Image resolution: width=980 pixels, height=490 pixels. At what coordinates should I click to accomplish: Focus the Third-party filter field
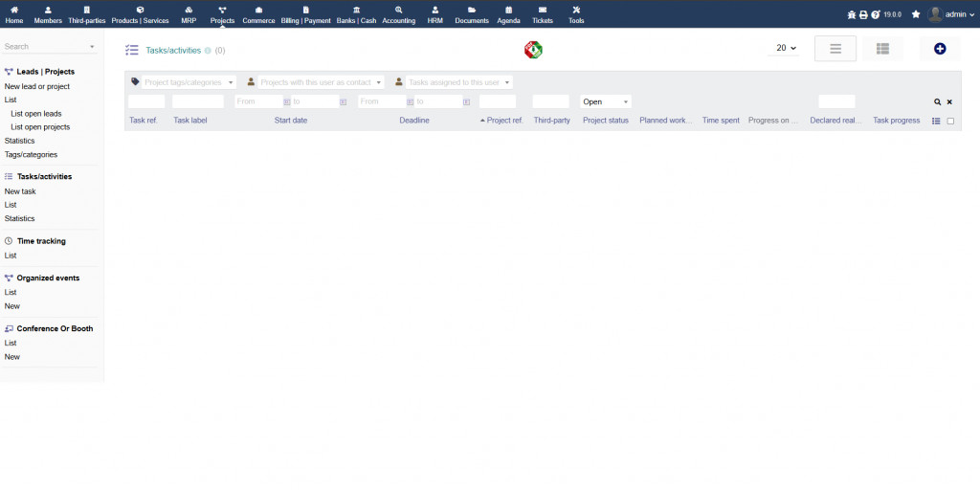click(550, 101)
